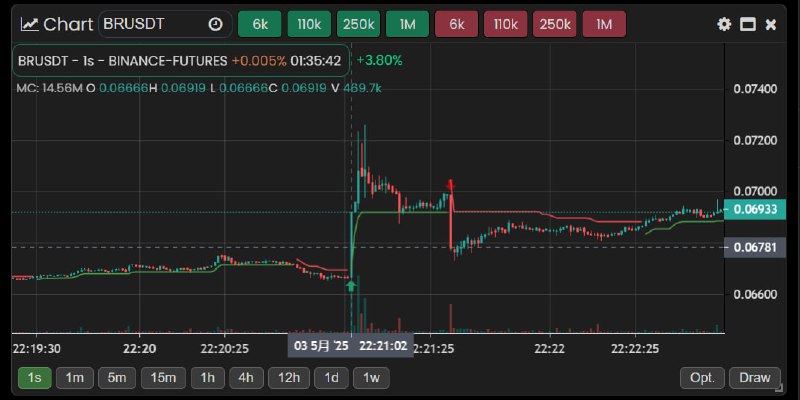800x400 pixels.
Task: Switch to the 12h timeframe
Action: click(289, 378)
